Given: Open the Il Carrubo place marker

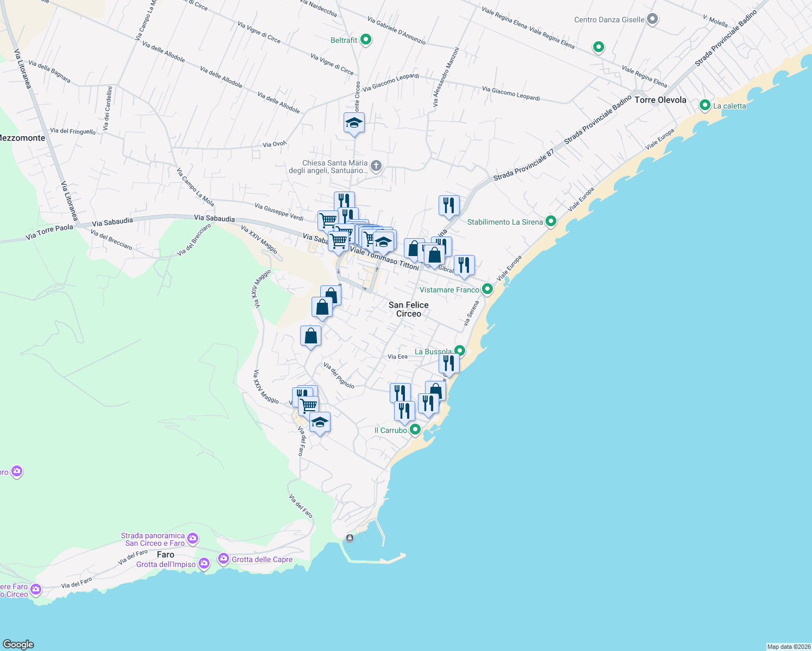Looking at the screenshot, I should click(415, 430).
